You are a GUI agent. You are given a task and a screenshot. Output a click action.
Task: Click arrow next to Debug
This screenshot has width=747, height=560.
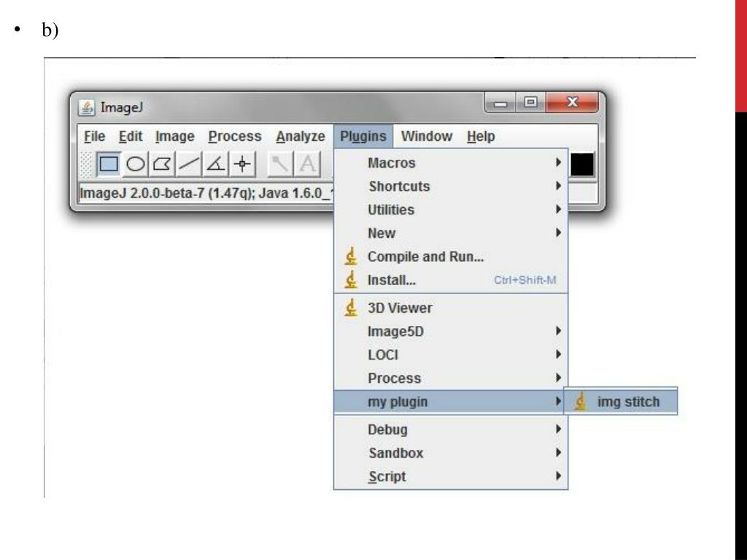point(558,429)
